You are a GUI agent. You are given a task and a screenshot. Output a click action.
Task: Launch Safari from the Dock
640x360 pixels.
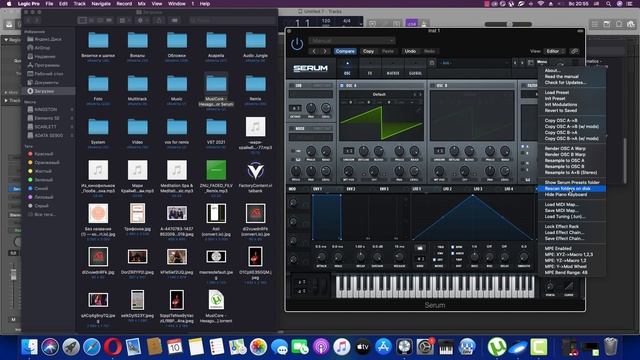pos(92,347)
